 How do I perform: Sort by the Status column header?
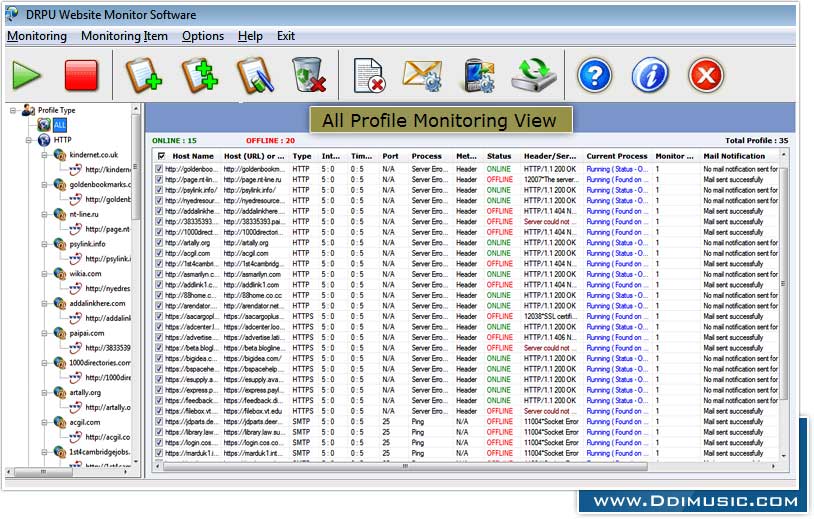point(499,156)
